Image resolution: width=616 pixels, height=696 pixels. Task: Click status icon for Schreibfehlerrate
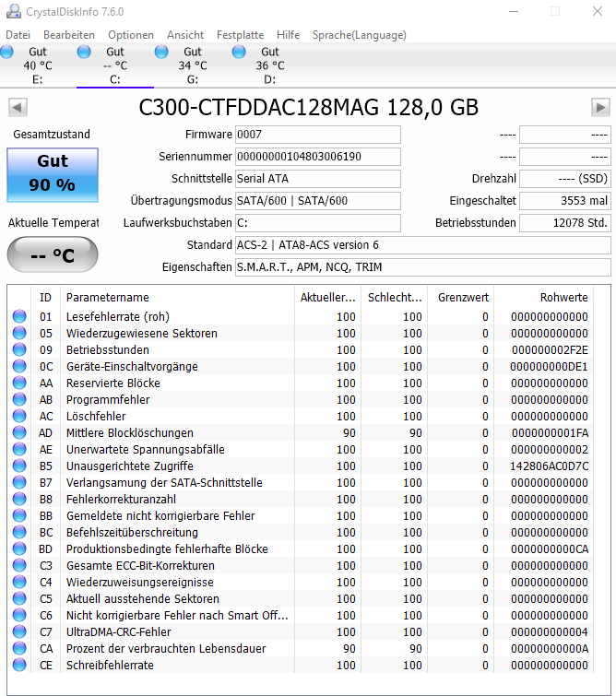pos(19,665)
